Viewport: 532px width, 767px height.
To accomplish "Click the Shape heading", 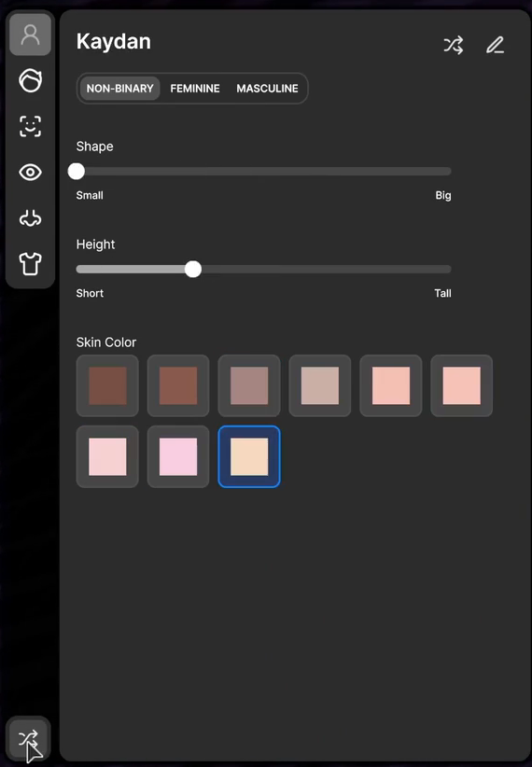I will coord(94,146).
